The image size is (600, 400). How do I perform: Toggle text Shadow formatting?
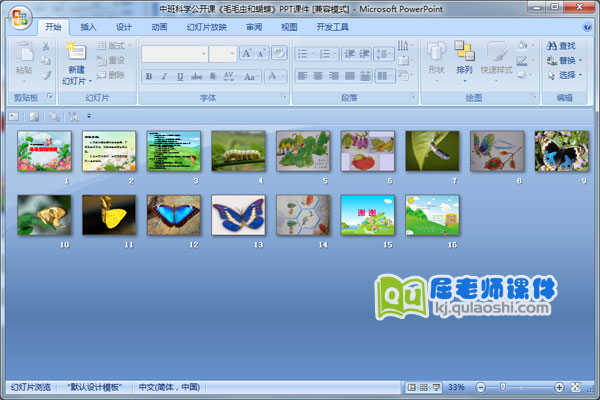coord(213,76)
